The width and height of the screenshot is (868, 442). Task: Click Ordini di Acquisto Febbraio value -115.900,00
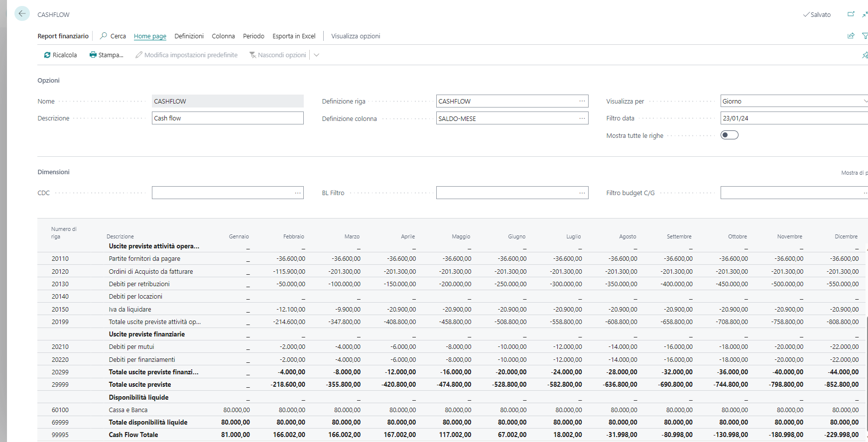coord(289,271)
